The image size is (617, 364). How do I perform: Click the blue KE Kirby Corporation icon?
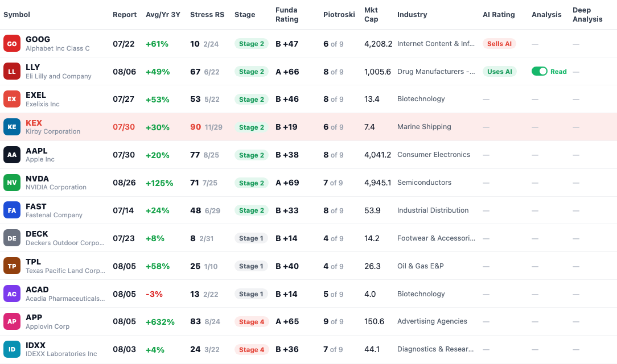point(12,127)
